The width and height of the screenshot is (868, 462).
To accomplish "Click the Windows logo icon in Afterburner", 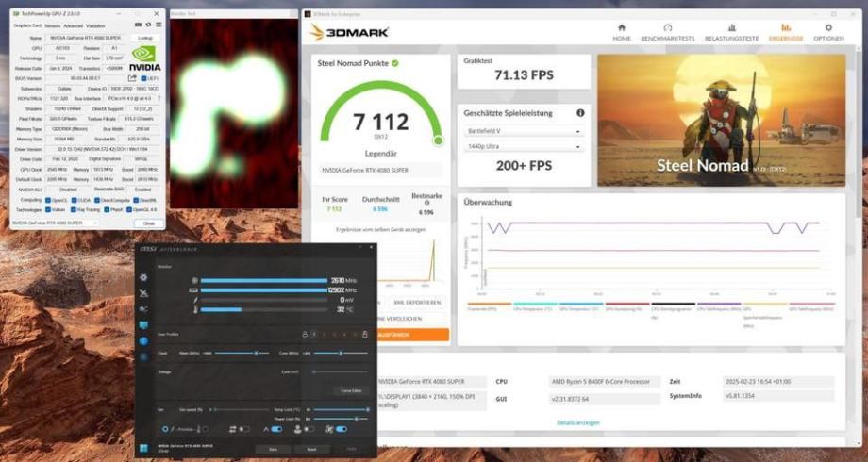I will coord(144,448).
